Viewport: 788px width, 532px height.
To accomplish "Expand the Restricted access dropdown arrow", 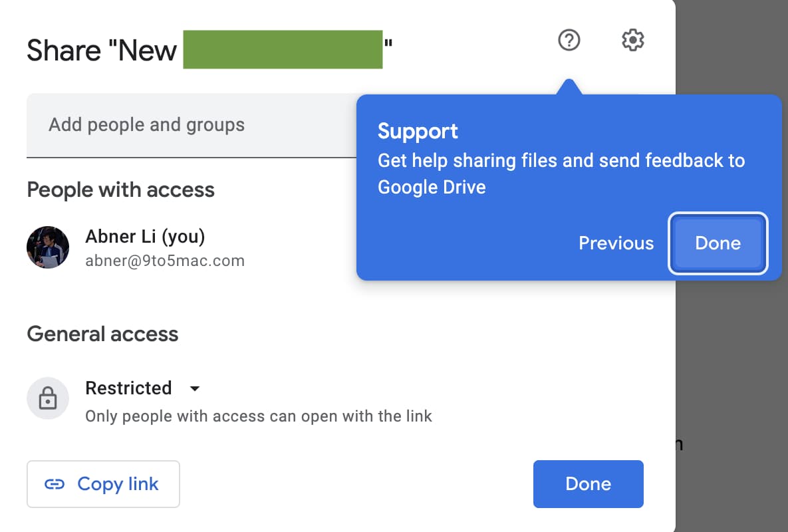I will tap(194, 388).
